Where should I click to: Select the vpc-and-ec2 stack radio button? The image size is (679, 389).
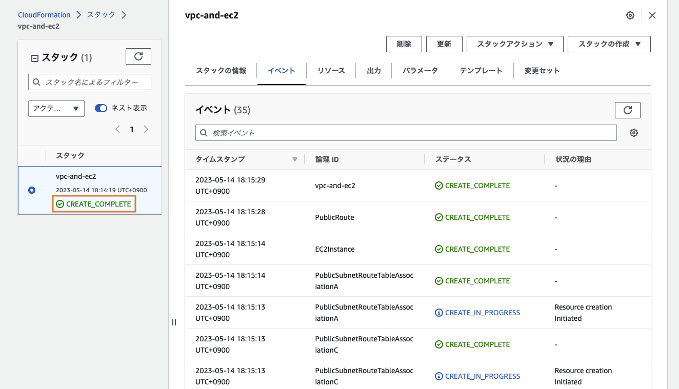pos(32,190)
